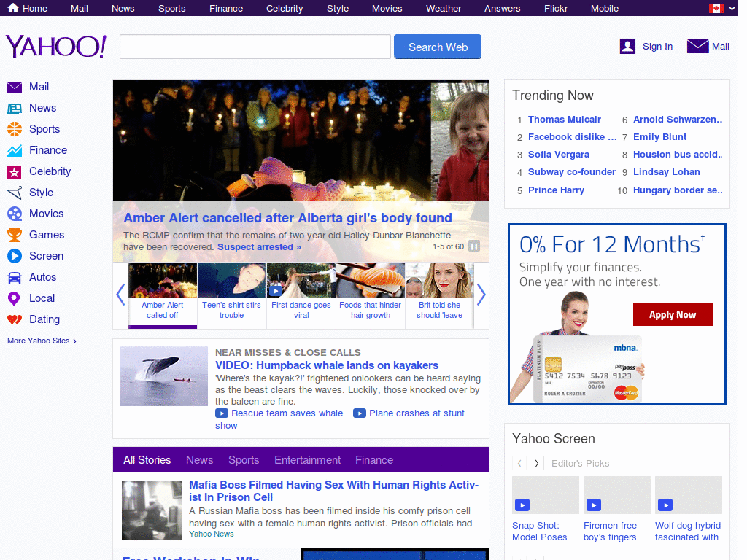747x560 pixels.
Task: Click the Screen play icon in sidebar
Action: click(15, 256)
